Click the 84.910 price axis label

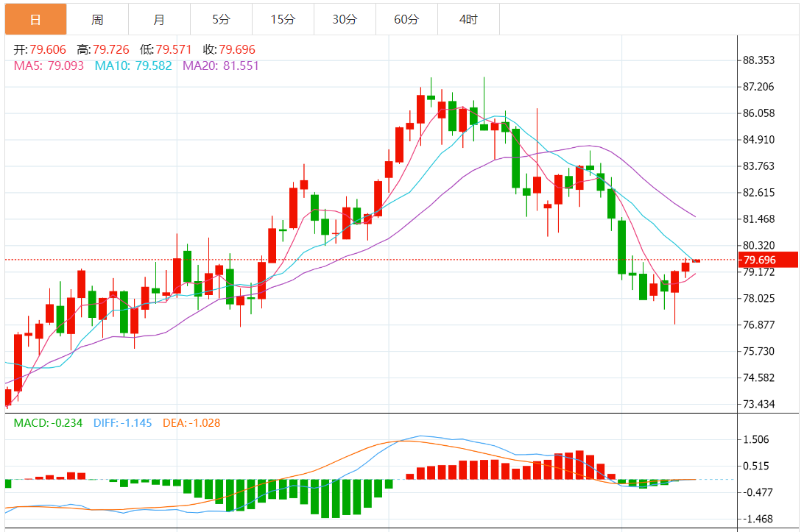point(759,140)
